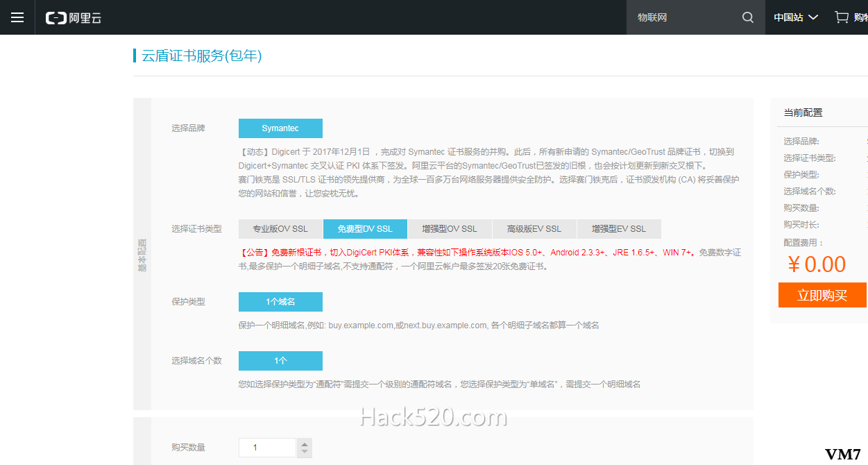Click 选择品牌 in the summary panel
The image size is (868, 465).
(x=801, y=142)
